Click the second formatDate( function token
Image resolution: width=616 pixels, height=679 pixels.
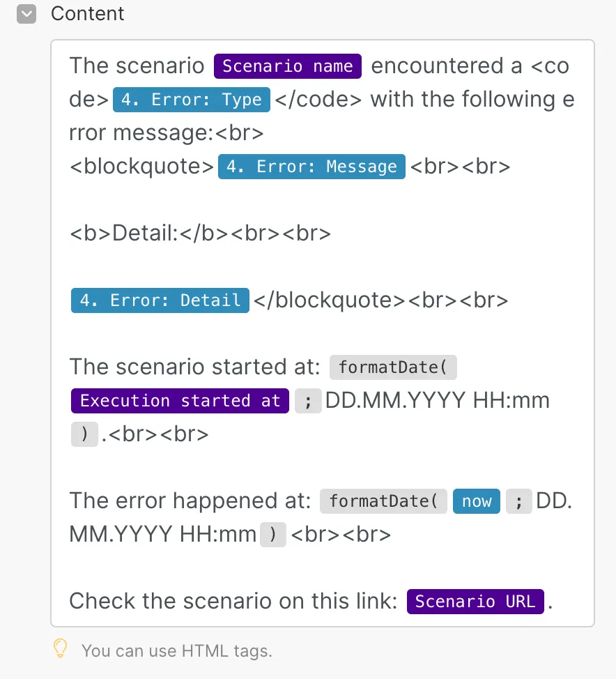(383, 501)
